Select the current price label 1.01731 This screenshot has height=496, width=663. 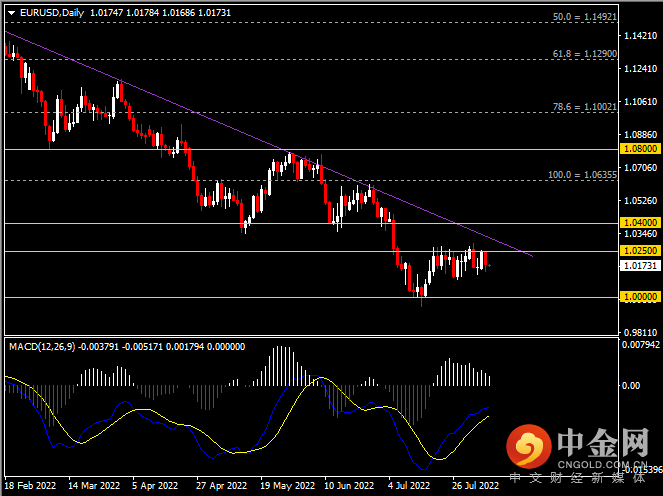640,266
